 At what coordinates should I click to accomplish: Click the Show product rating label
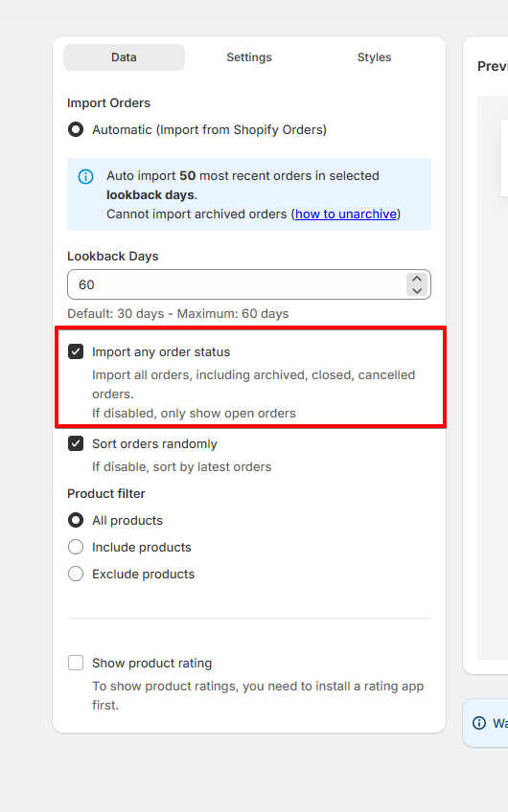[151, 663]
